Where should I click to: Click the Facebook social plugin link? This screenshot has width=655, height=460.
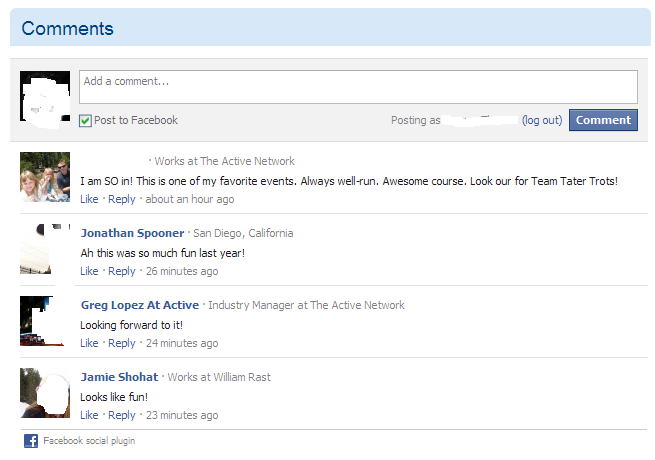(89, 441)
